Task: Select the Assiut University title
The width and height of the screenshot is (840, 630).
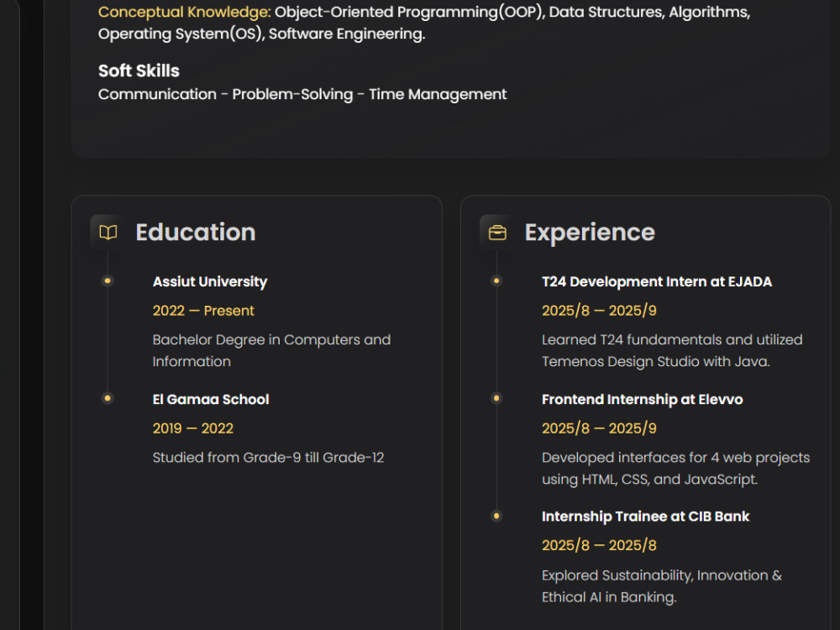Action: (210, 281)
